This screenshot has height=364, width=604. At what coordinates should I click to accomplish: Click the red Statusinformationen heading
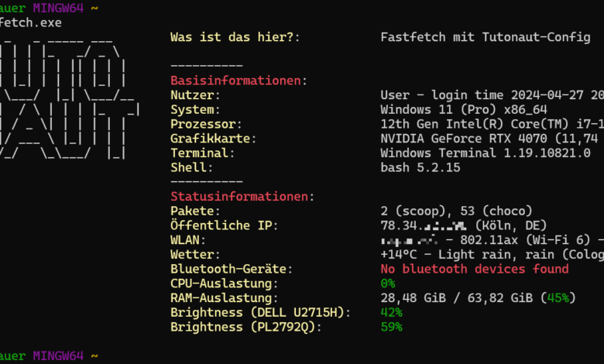pyautogui.click(x=239, y=197)
